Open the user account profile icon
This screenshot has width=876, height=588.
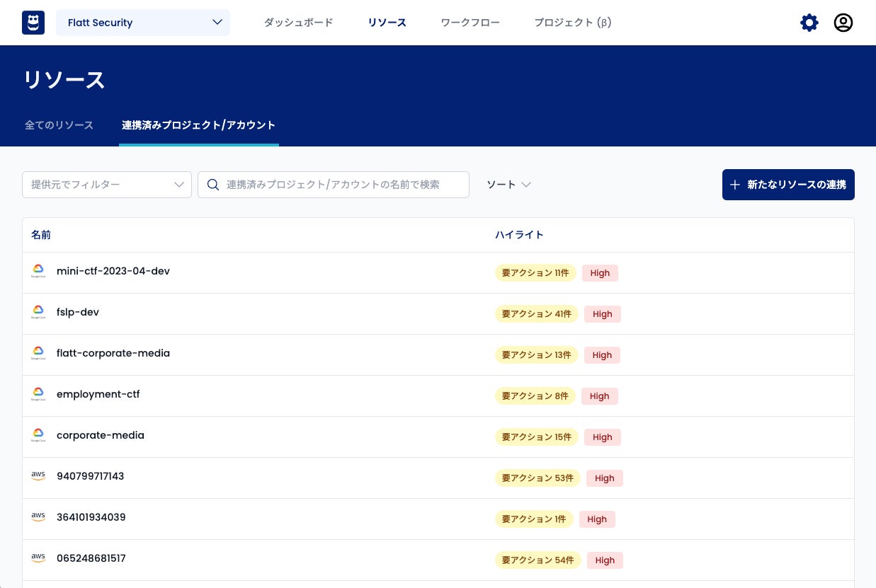tap(843, 23)
